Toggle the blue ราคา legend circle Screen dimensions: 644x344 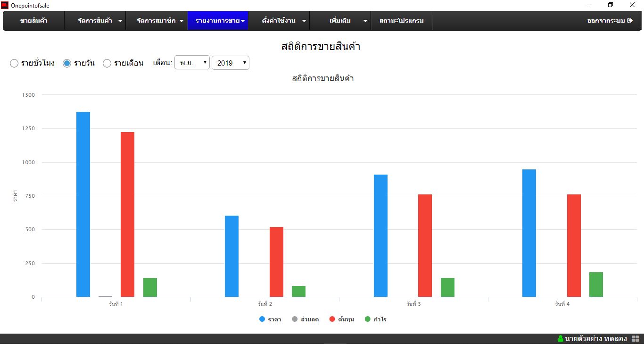[262, 319]
